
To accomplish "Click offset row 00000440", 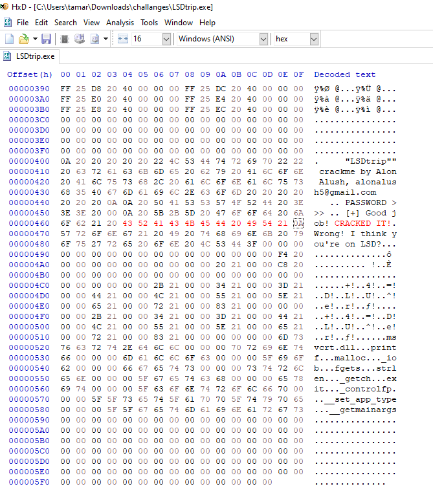I will 29,203.
